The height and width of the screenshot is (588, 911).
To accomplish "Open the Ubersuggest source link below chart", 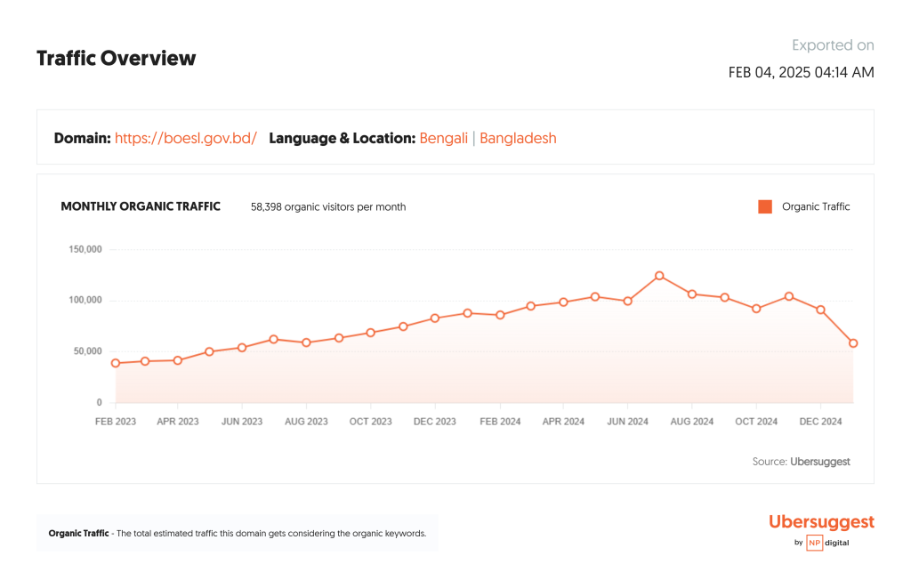I will pos(820,462).
